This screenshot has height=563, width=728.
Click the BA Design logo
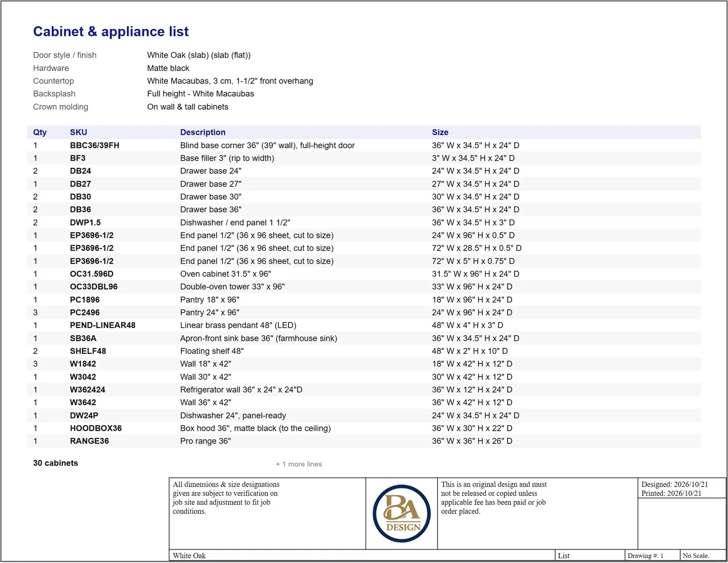click(401, 513)
